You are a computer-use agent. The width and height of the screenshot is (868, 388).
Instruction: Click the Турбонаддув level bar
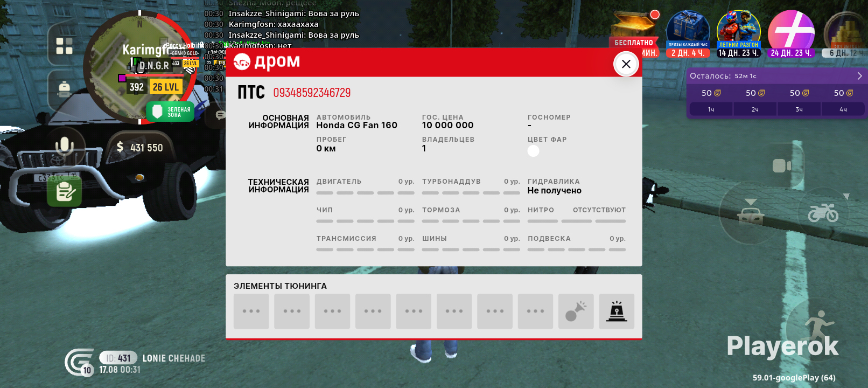coord(471,193)
